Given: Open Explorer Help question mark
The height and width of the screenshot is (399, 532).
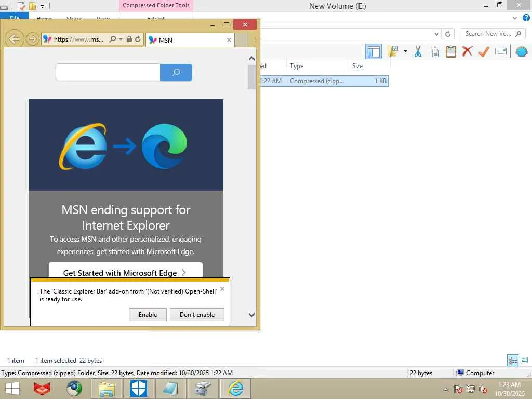Looking at the screenshot, I should click(526, 18).
